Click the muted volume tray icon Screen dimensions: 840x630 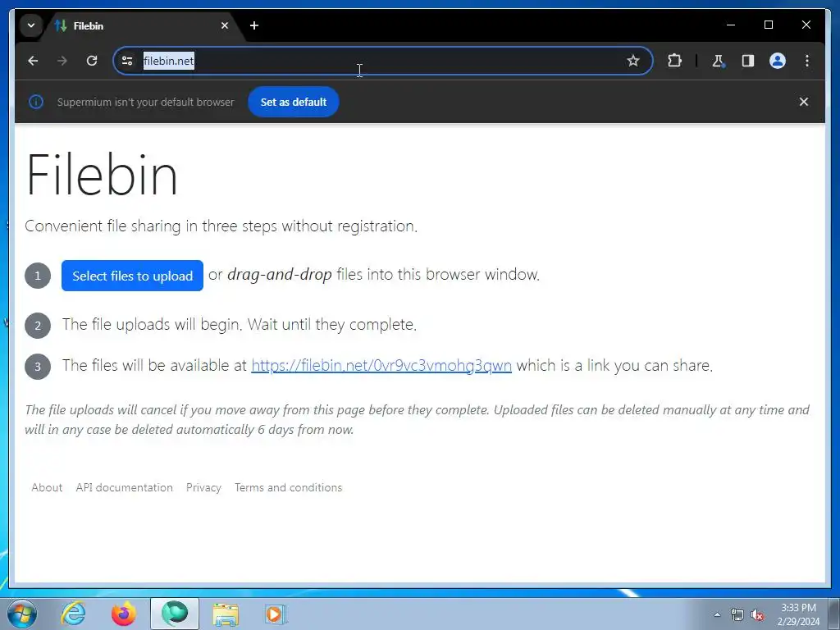click(757, 614)
